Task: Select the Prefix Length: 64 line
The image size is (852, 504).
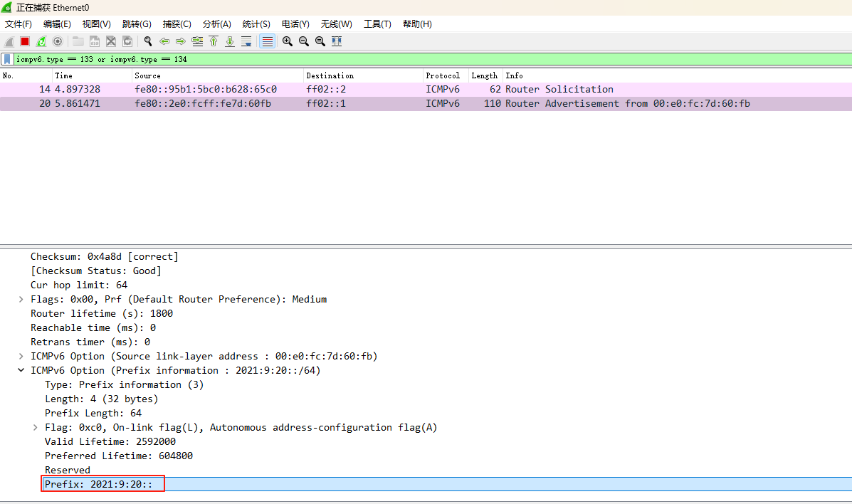Action: tap(93, 413)
